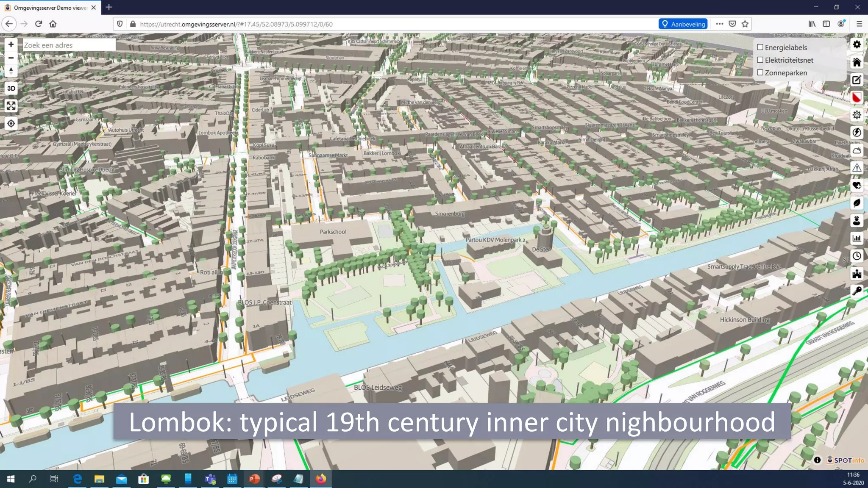
Task: Open the page actions three-dots menu
Action: [x=719, y=24]
